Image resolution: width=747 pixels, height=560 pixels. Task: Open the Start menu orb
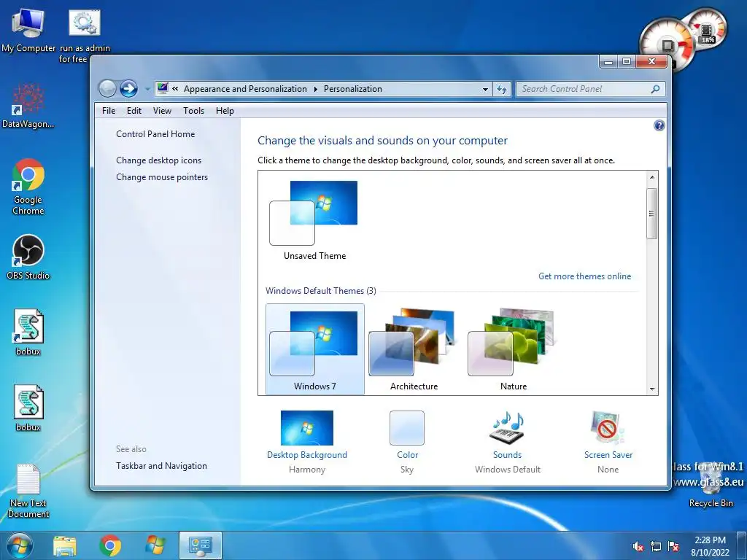[x=20, y=545]
